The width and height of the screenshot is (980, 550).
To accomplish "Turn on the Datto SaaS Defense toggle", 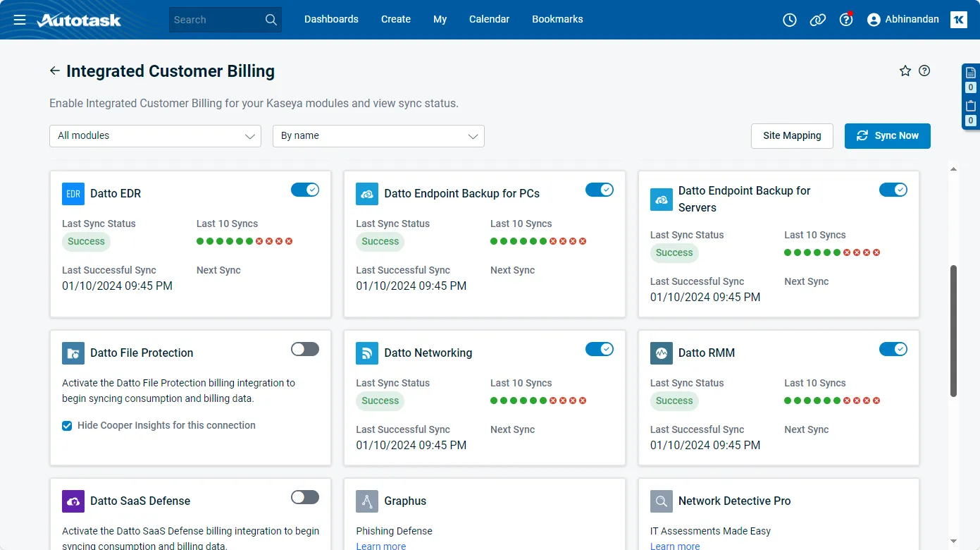I will point(305,497).
